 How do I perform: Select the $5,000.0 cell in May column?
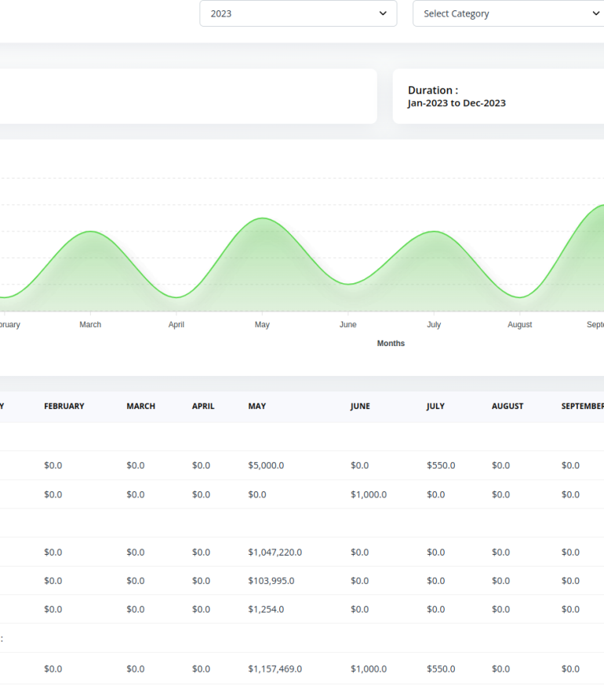(266, 465)
